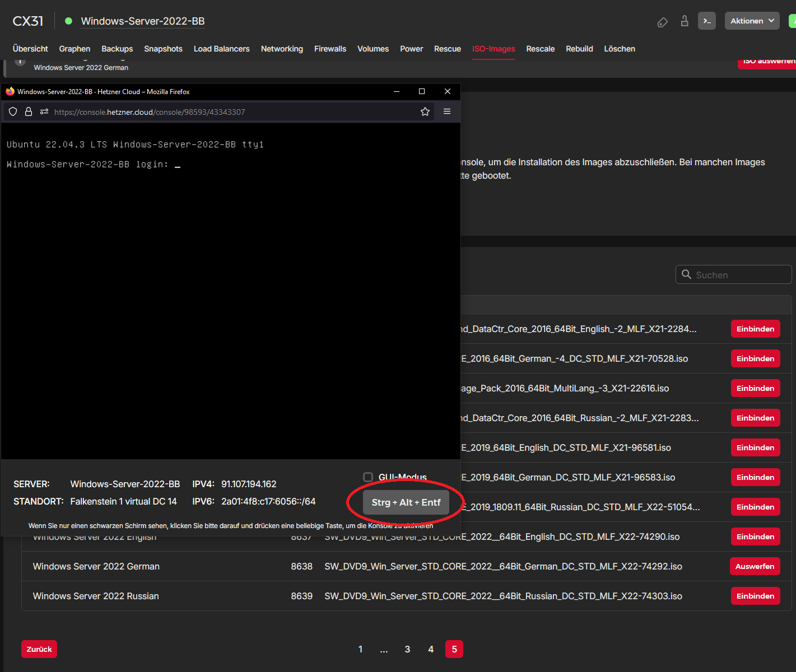Open the Rebuild tab
This screenshot has width=796, height=672.
[579, 49]
